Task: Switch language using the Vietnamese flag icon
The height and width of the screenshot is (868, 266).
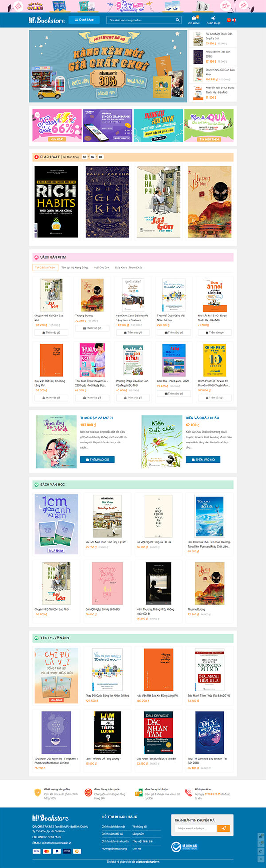Action: [x=229, y=20]
